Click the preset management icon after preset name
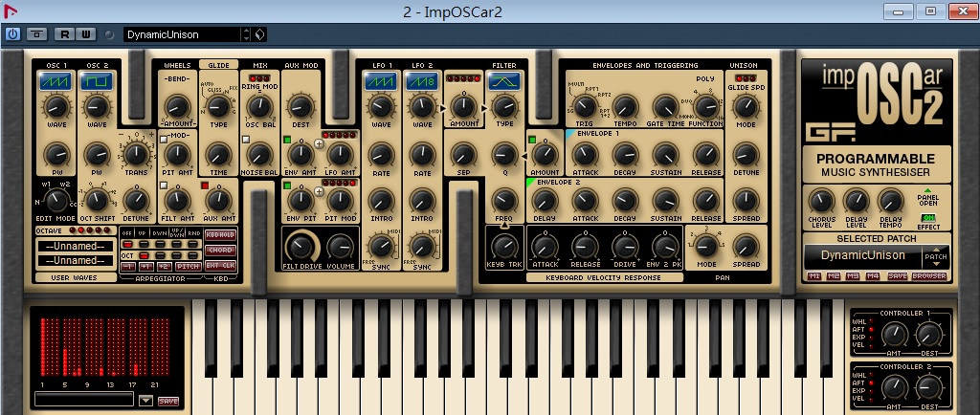 tap(260, 34)
